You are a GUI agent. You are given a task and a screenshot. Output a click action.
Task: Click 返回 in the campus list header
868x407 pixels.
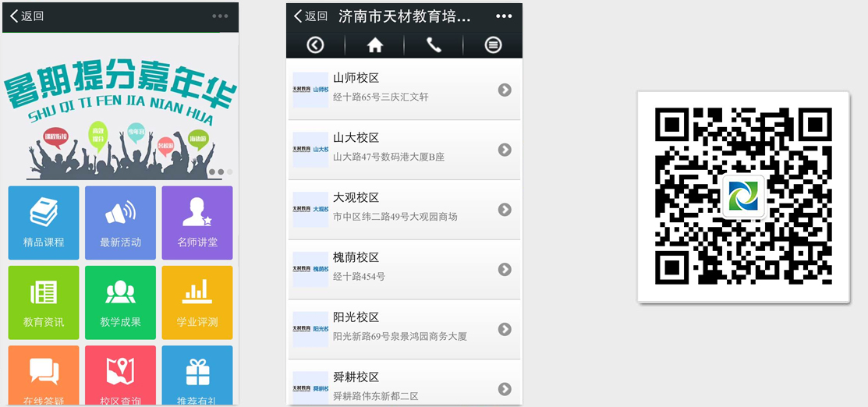pyautogui.click(x=311, y=16)
